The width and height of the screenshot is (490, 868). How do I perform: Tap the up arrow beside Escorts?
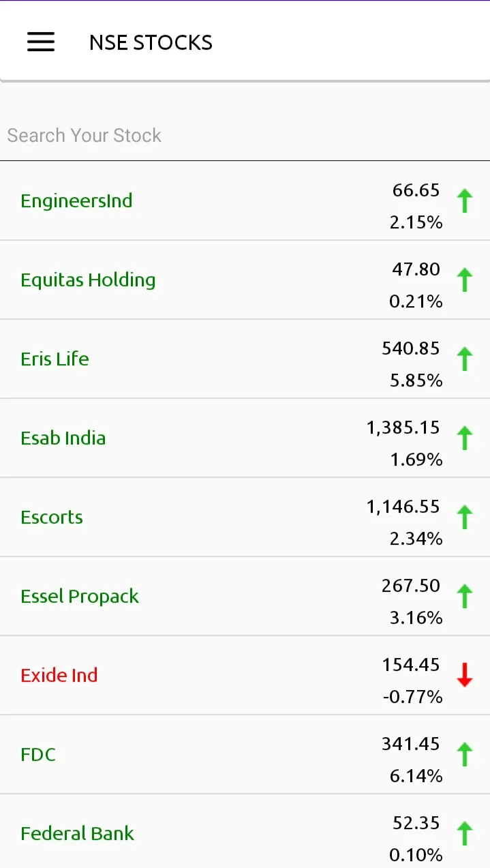[465, 518]
